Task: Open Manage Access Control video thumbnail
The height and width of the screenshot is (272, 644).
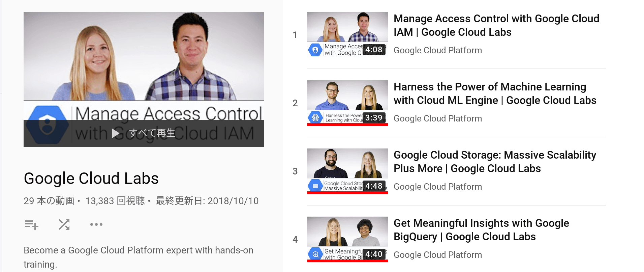Action: point(348,35)
